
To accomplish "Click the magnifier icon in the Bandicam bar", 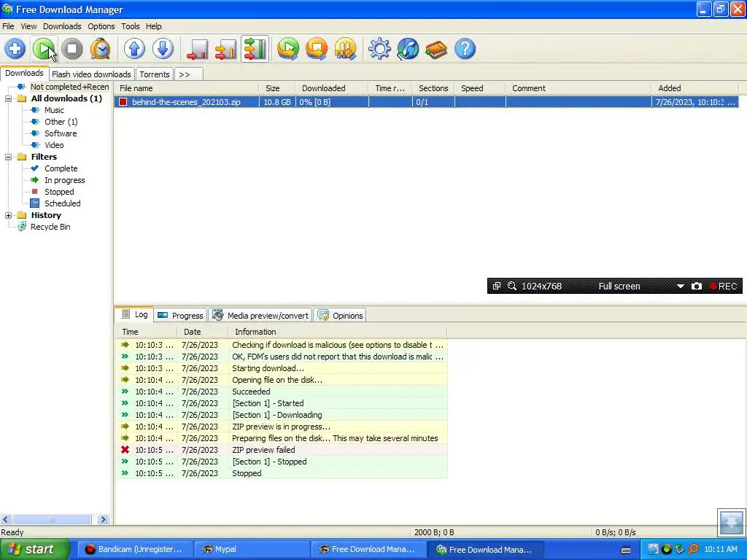I will [512, 286].
